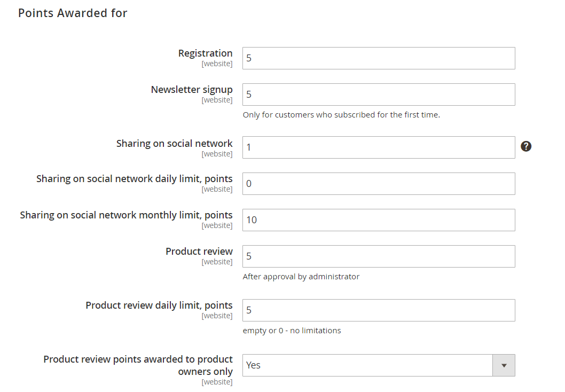Viewport: 565px width, 392px height.
Task: Click the Sharing on social network monthly limit label
Action: click(126, 215)
